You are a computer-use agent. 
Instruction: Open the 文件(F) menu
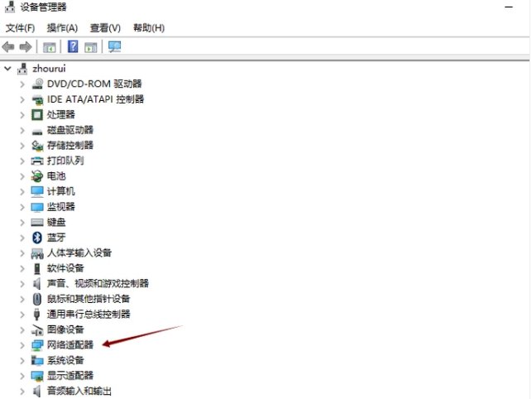tap(20, 28)
